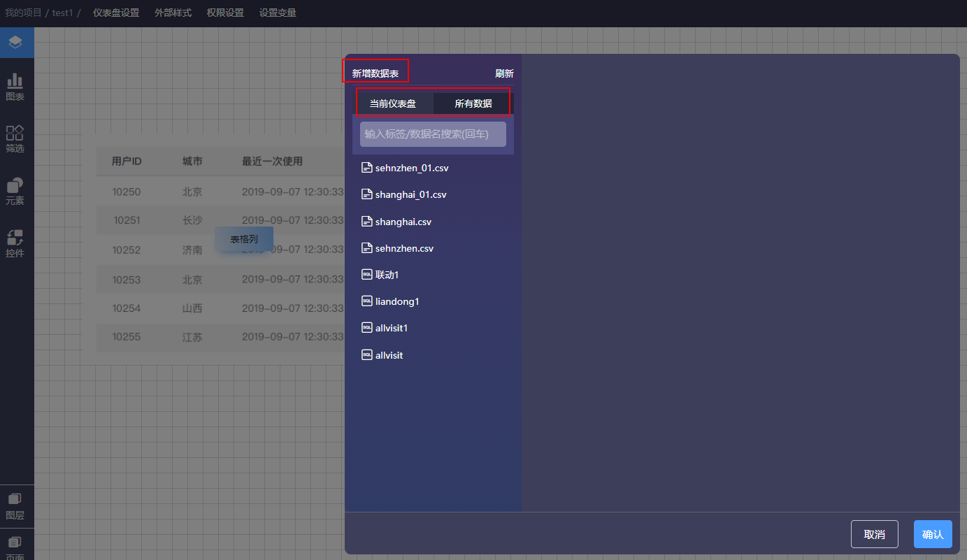Image resolution: width=967 pixels, height=560 pixels.
Task: Open the layers stack icon in sidebar
Action: [15, 43]
